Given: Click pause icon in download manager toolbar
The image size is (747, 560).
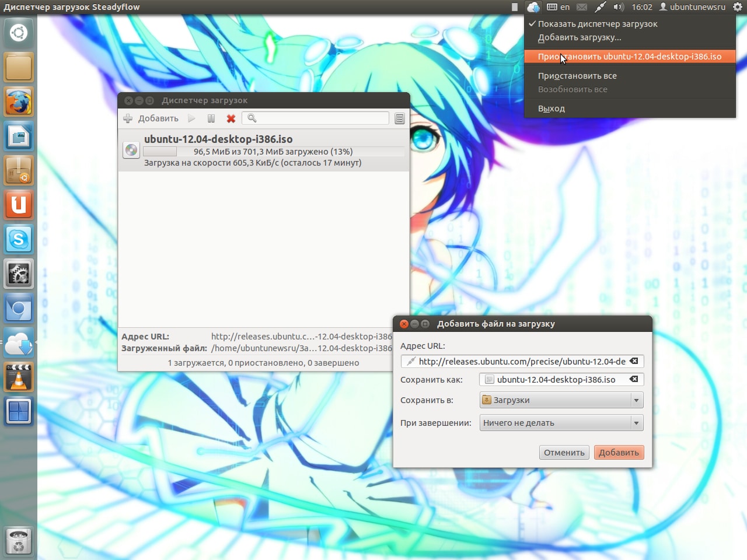Looking at the screenshot, I should [x=211, y=118].
